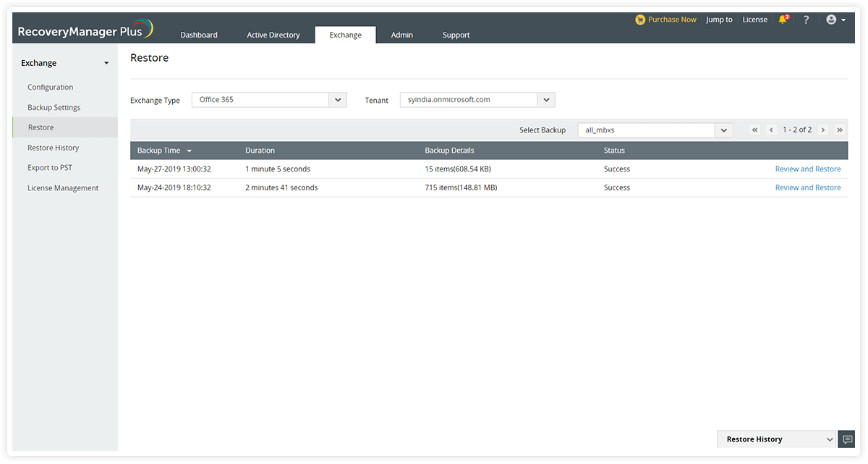Click the License link in the header
This screenshot has width=868, height=464.
[x=754, y=20]
